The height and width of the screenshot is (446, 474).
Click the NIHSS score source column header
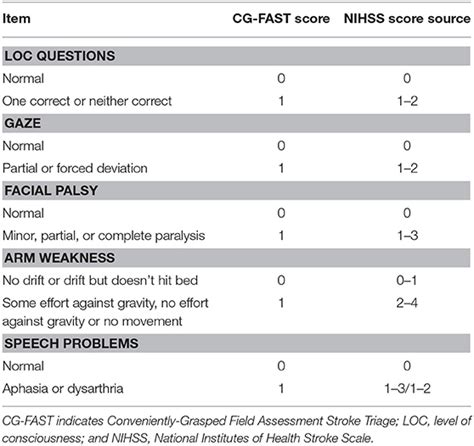(407, 19)
